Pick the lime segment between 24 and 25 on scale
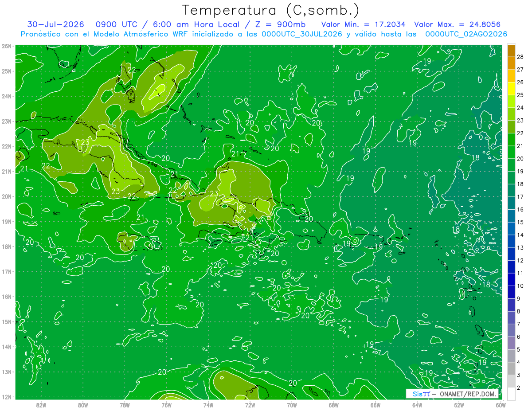The height and width of the screenshot is (411, 532). pos(512,101)
